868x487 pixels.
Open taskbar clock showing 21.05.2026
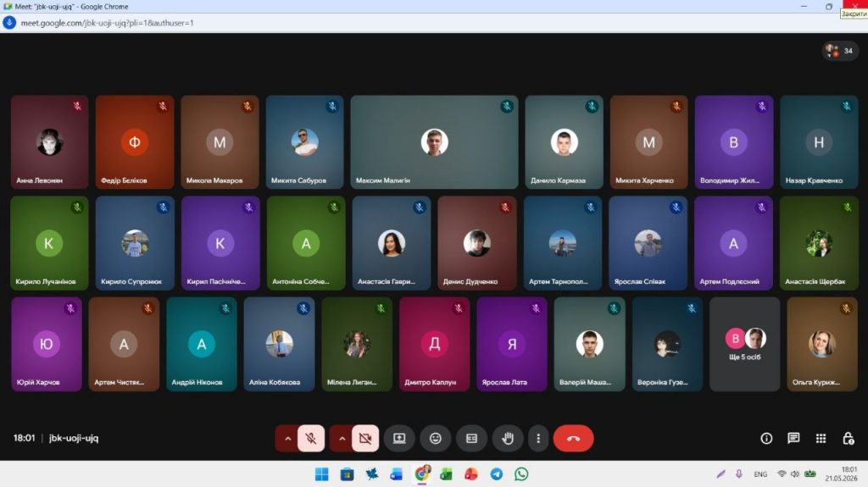click(842, 473)
